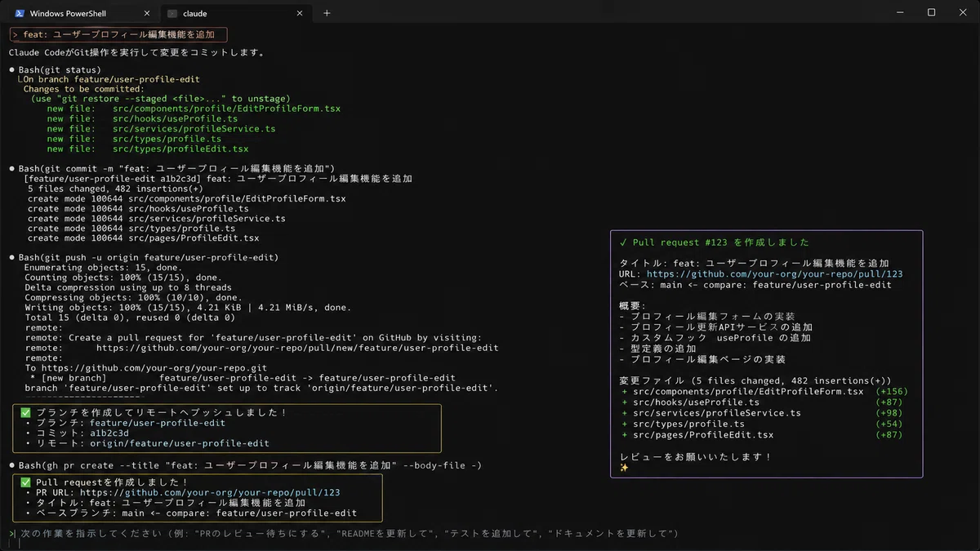
Task: Click 'Delta compression using up to 8 threads'
Action: (x=127, y=287)
